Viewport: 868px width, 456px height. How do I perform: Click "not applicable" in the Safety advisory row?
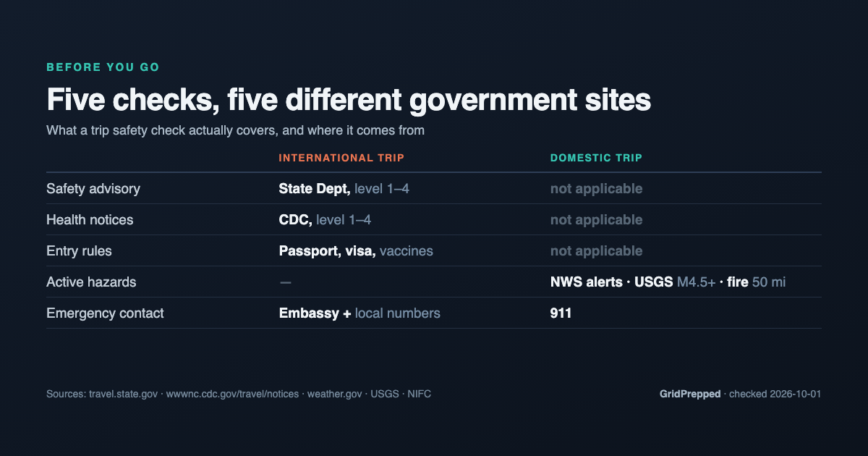coord(596,189)
